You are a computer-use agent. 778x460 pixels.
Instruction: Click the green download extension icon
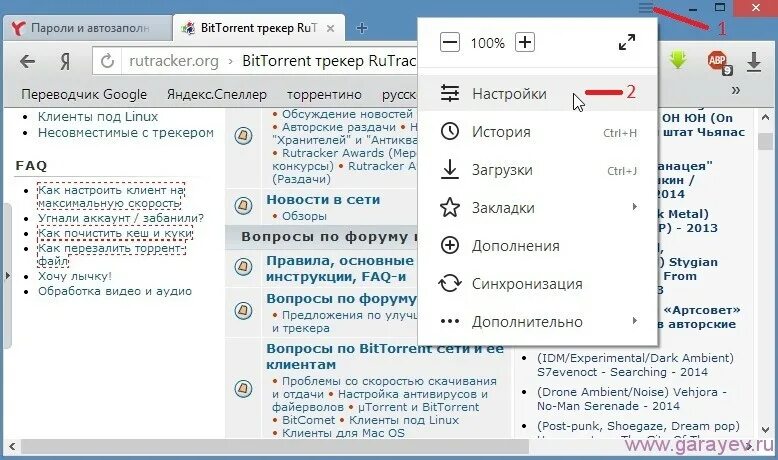click(678, 61)
